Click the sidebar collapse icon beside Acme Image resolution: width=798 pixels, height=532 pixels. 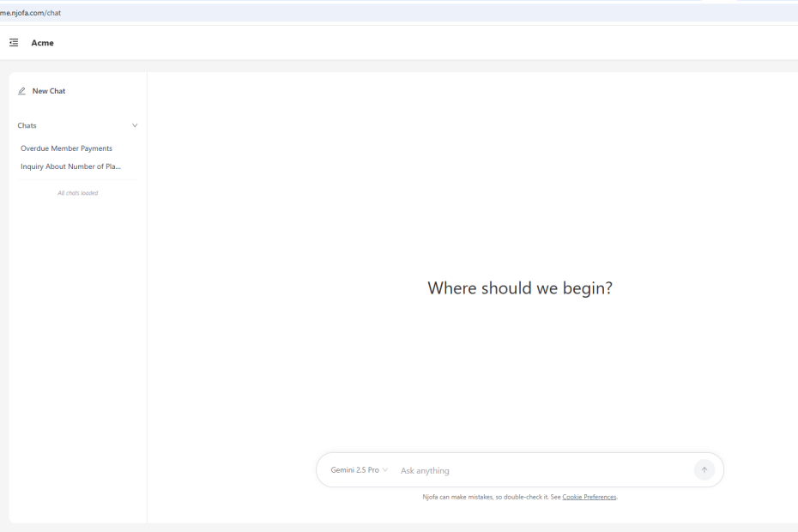[x=13, y=42]
